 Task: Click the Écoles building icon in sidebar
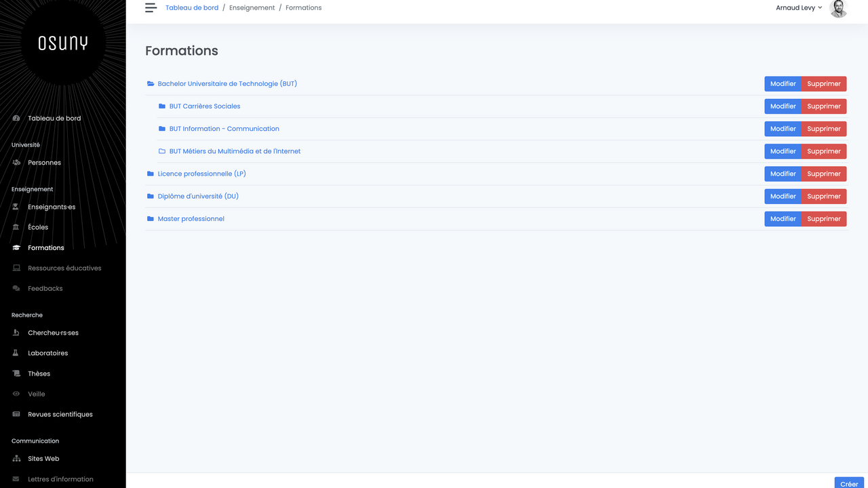tap(16, 228)
